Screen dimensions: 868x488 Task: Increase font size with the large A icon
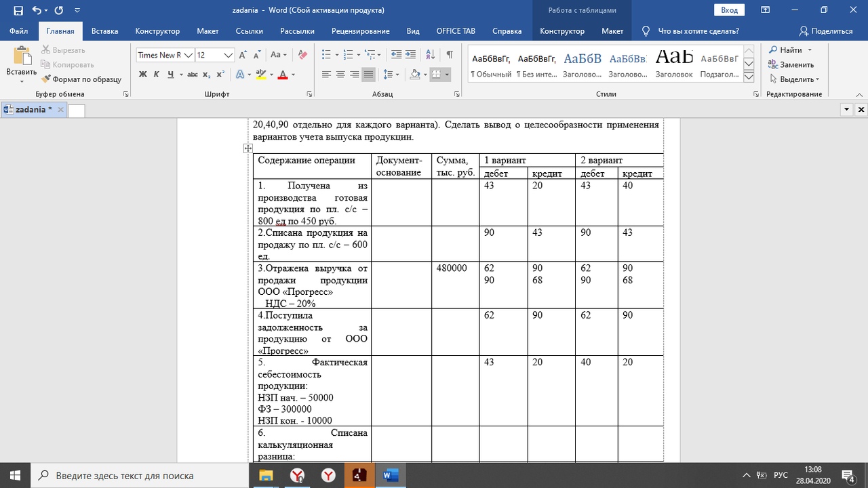coord(243,55)
